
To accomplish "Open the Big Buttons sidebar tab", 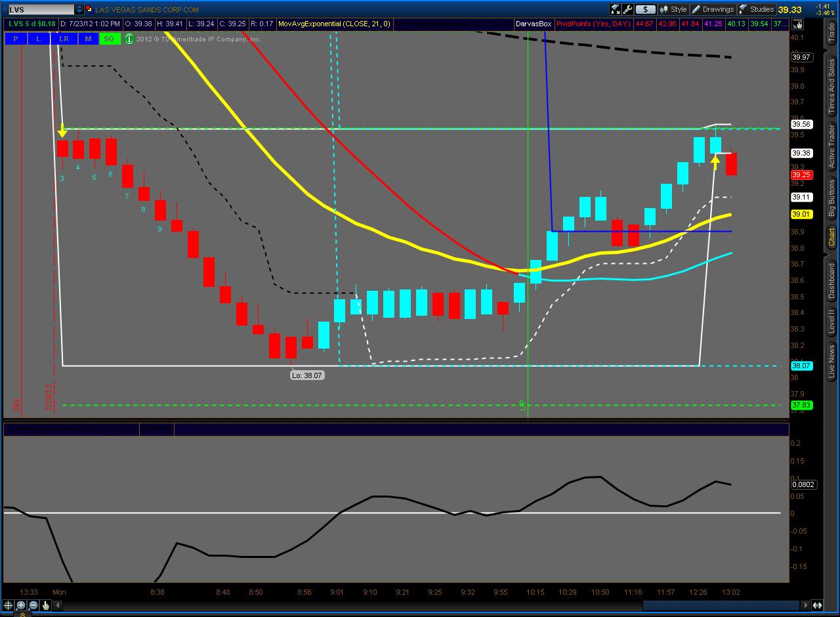I will pos(831,200).
